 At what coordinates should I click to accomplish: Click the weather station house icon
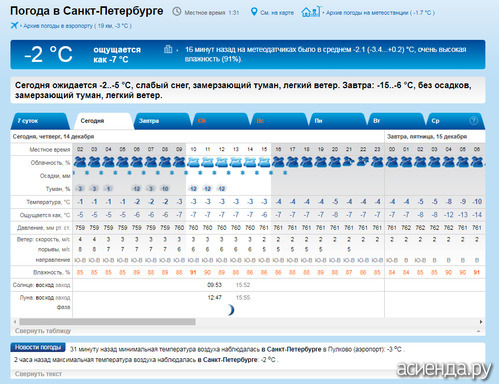(311, 12)
